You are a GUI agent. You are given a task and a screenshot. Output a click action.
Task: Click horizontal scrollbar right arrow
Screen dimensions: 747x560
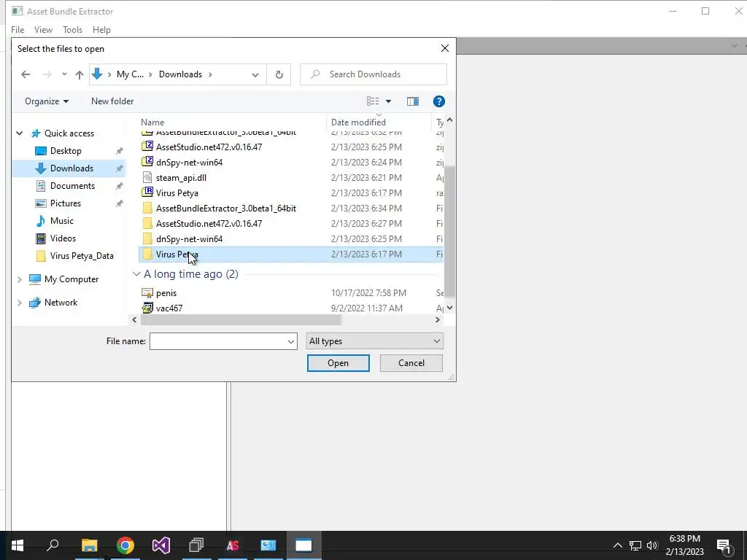coord(438,320)
